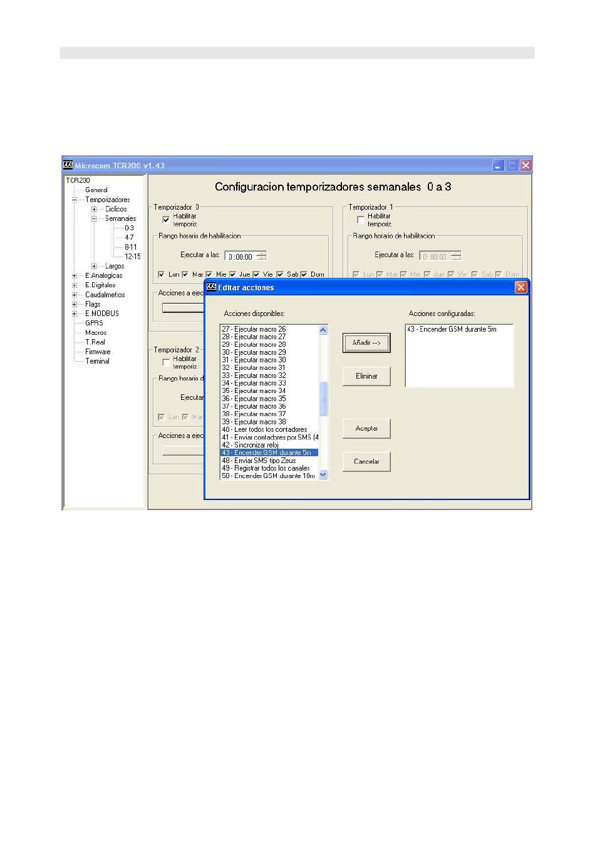Select the 8-11 weekly timers item
The width and height of the screenshot is (595, 868).
coord(130,247)
